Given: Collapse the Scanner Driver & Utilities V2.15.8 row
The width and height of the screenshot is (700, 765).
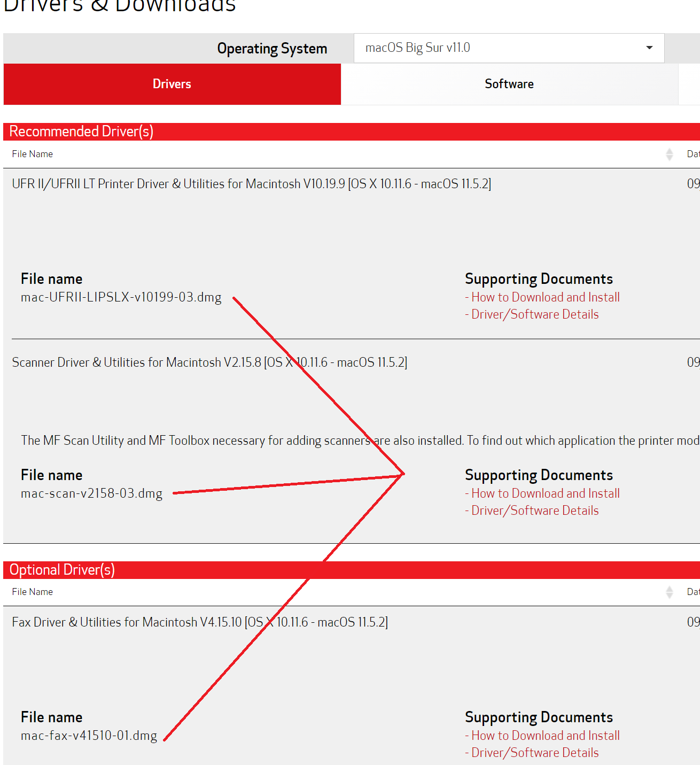Looking at the screenshot, I should pos(209,362).
